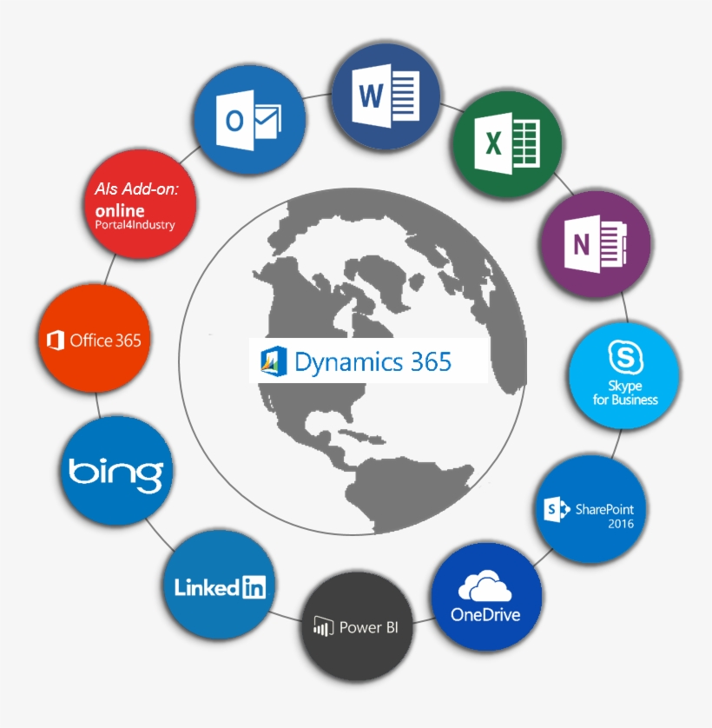Open the Power BI circle
The image size is (712, 728).
pyautogui.click(x=356, y=627)
